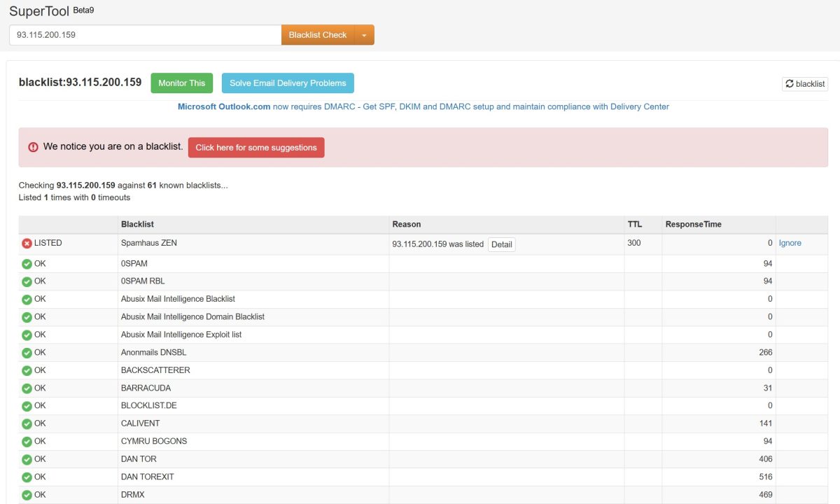Ignore the Spamhaus ZEN listing
The height and width of the screenshot is (504, 840).
tap(790, 243)
